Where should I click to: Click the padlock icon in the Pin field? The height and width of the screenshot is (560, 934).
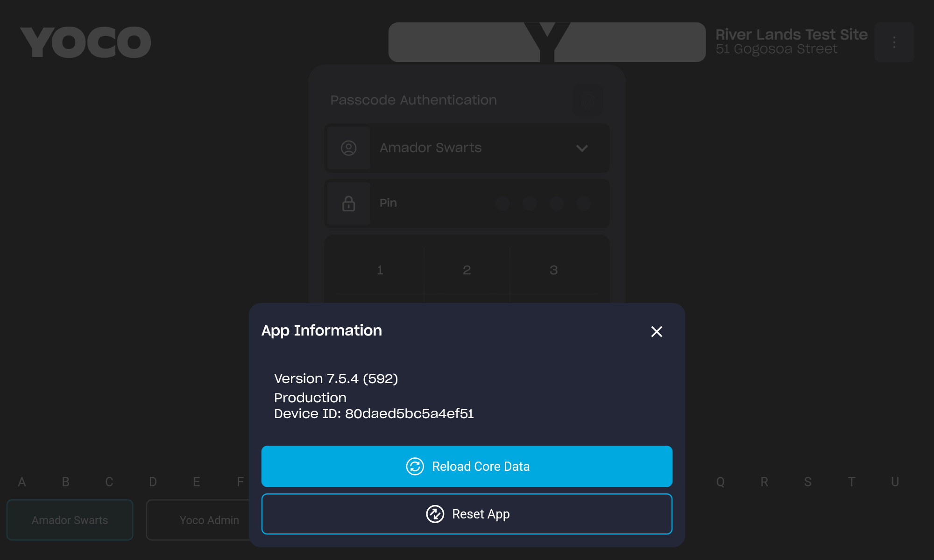click(x=348, y=203)
